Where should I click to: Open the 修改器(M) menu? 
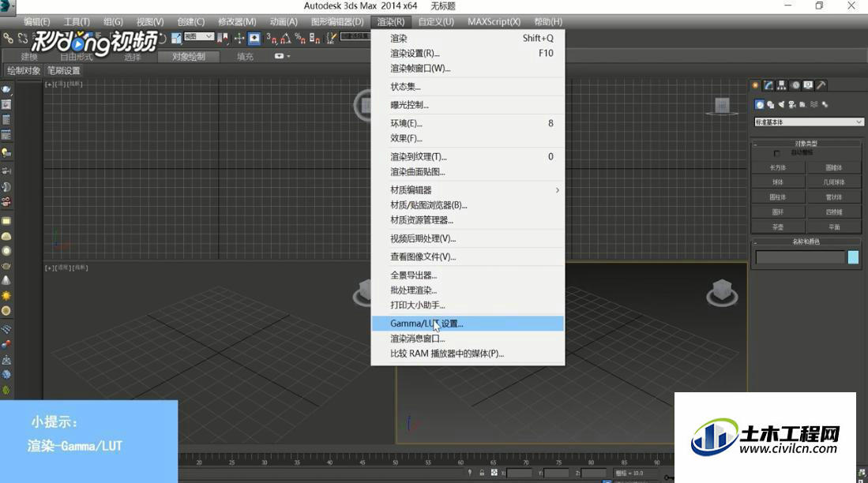coord(237,21)
